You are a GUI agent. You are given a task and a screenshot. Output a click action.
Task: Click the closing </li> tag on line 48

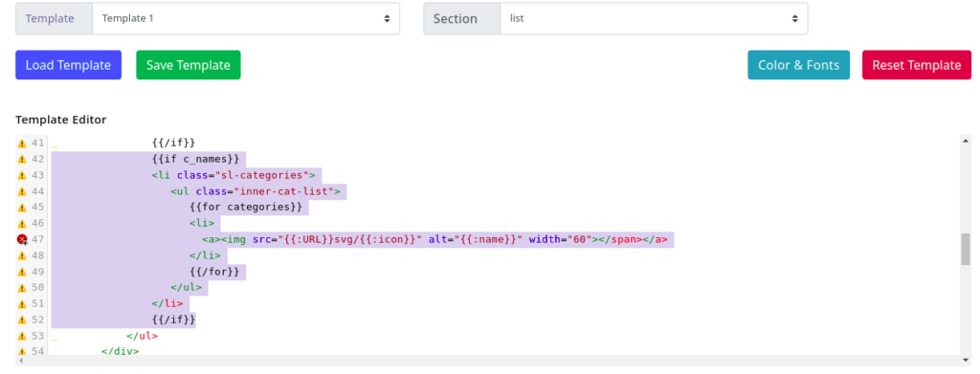(205, 256)
